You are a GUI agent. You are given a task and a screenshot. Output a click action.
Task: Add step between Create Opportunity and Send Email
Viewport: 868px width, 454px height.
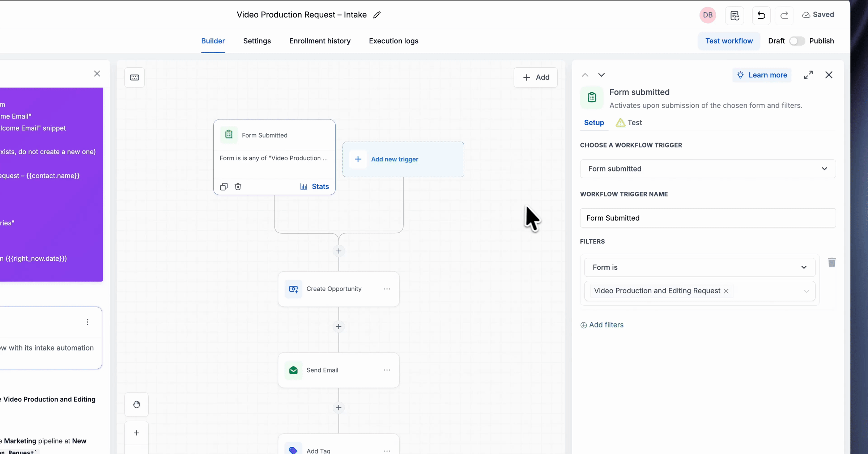pyautogui.click(x=339, y=327)
